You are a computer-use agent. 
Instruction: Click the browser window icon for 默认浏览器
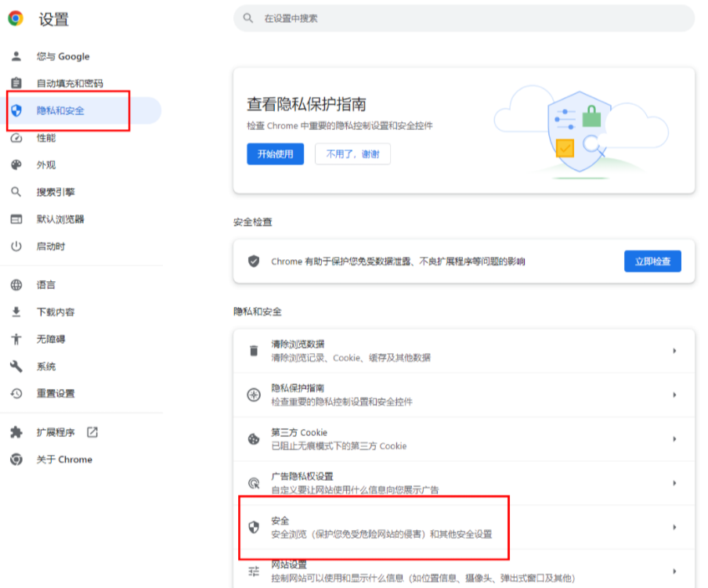click(16, 219)
